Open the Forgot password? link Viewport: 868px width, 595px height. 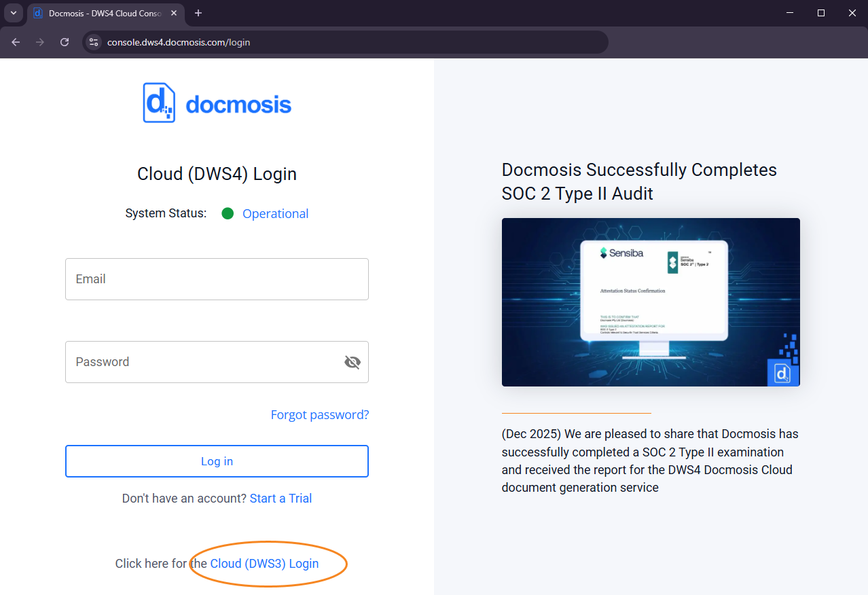point(319,415)
